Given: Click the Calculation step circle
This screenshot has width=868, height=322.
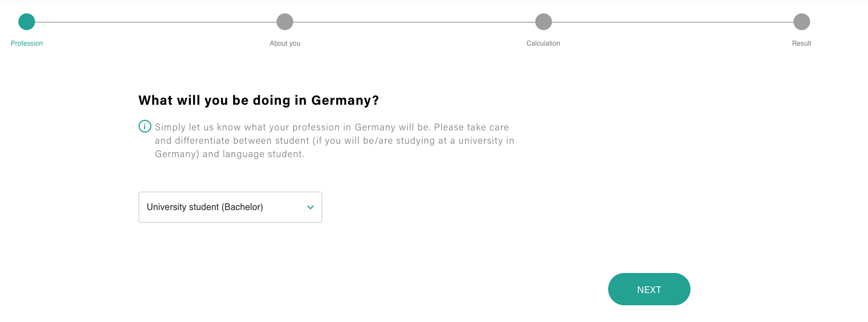Looking at the screenshot, I should tap(544, 22).
